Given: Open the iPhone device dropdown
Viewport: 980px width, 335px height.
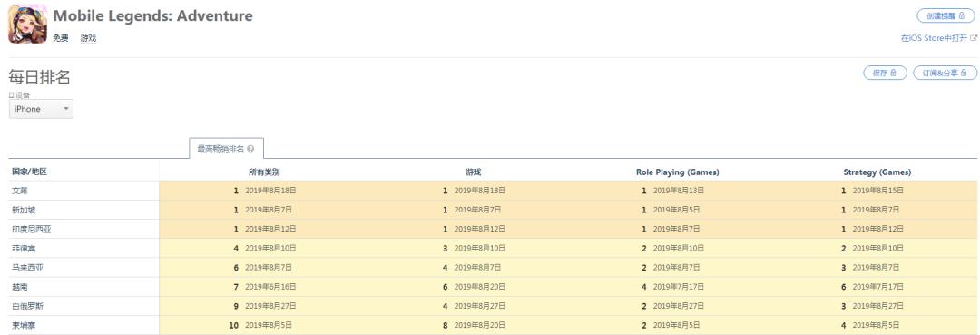Looking at the screenshot, I should pyautogui.click(x=41, y=109).
